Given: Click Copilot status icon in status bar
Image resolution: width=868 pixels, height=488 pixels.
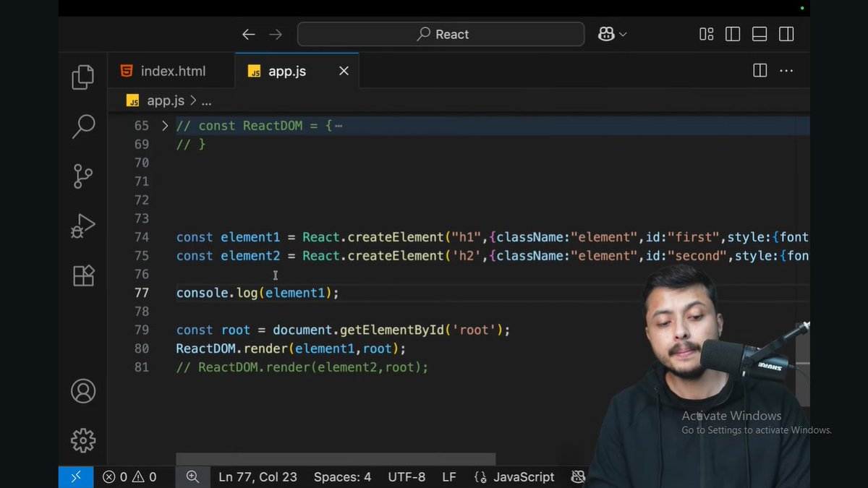Looking at the screenshot, I should 578,477.
